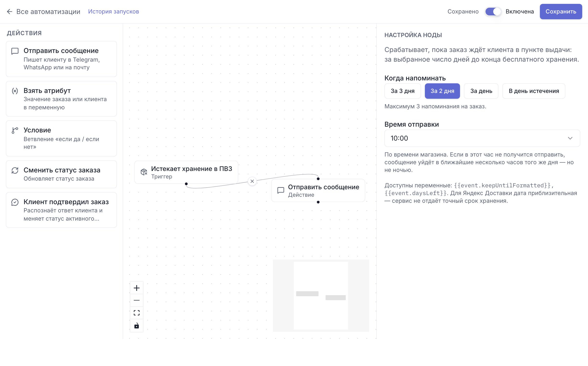The width and height of the screenshot is (588, 366).
Task: Select the «Истекает хранение в ПВЗ» trigger node
Action: click(186, 172)
